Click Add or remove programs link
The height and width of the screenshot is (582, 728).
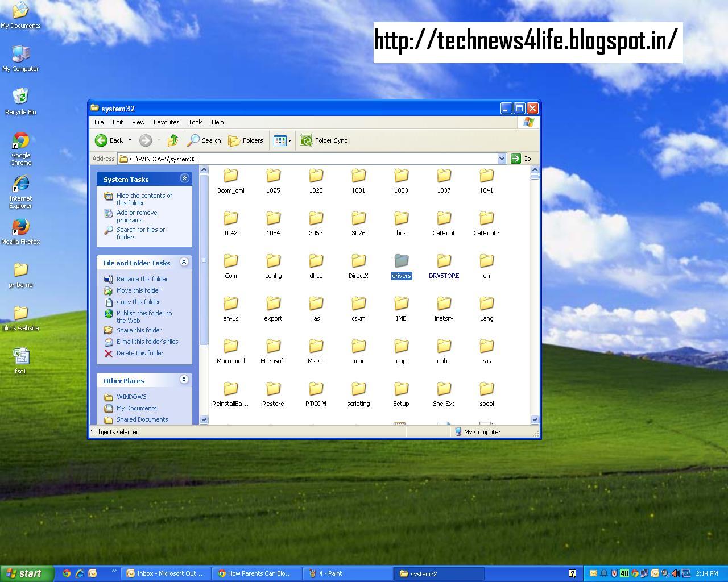136,216
